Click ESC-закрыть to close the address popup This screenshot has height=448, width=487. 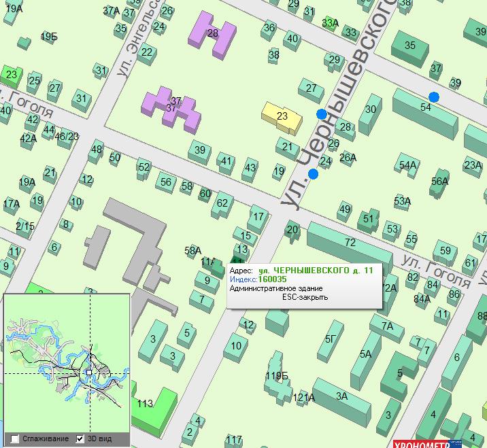click(305, 297)
